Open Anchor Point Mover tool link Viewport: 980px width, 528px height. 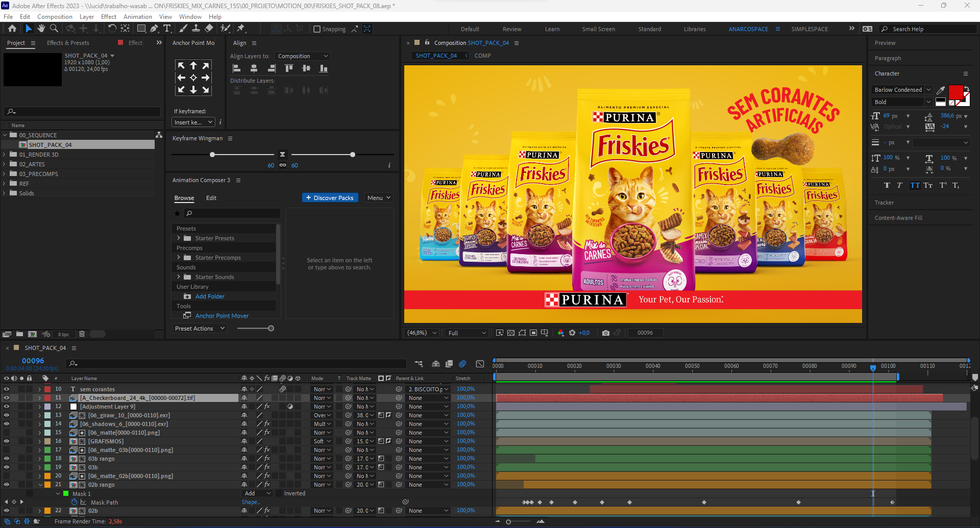coord(222,316)
